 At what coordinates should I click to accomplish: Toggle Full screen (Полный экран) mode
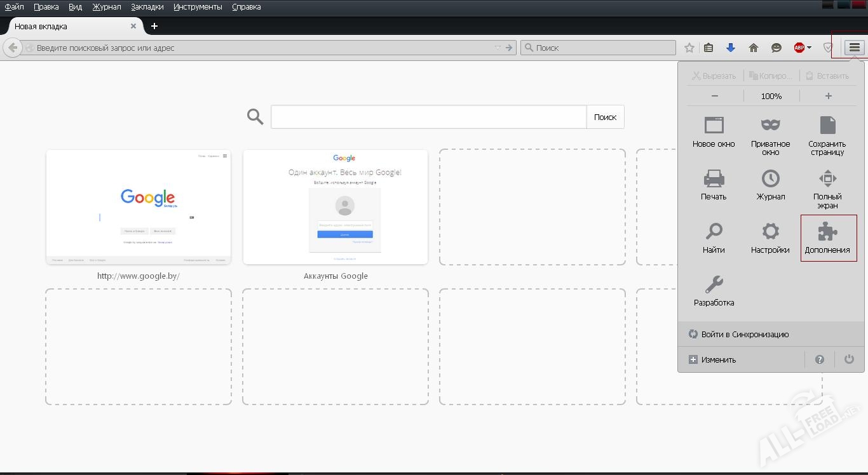click(x=827, y=178)
